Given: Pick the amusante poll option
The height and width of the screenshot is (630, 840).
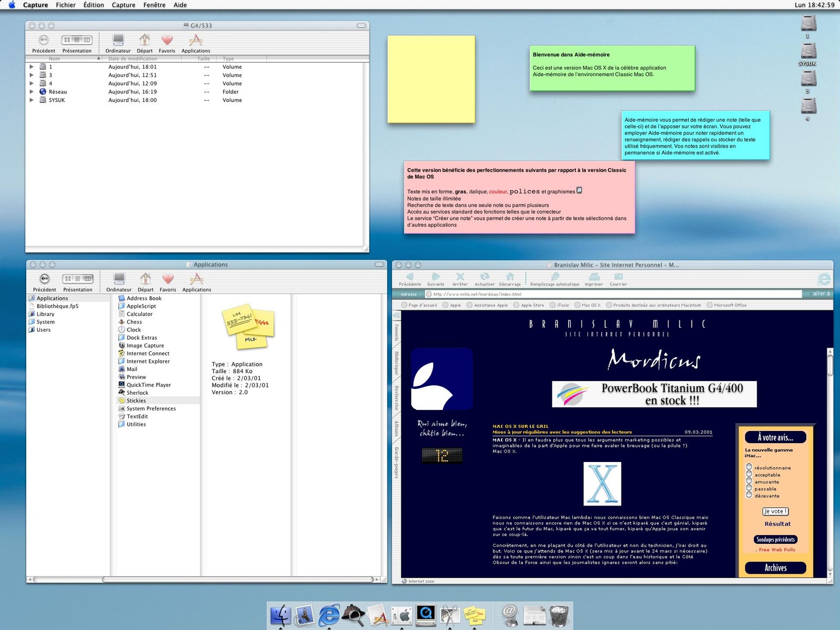Looking at the screenshot, I should pyautogui.click(x=749, y=480).
